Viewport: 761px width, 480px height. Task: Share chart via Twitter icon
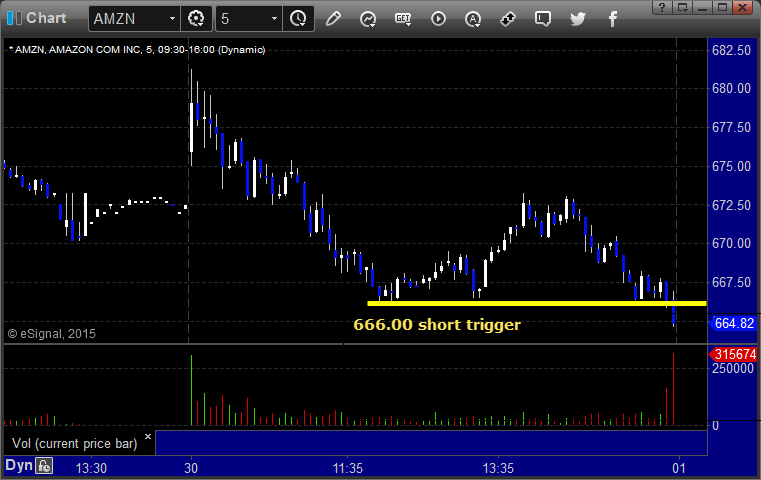(578, 19)
